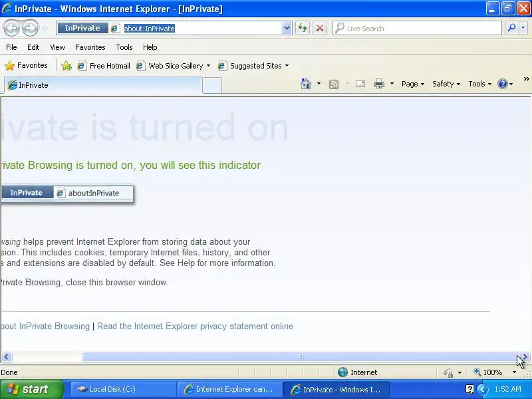Open 'Read the Internet Explorer privacy statement online' link
Screen dimensions: 532x399
pyautogui.click(x=195, y=326)
